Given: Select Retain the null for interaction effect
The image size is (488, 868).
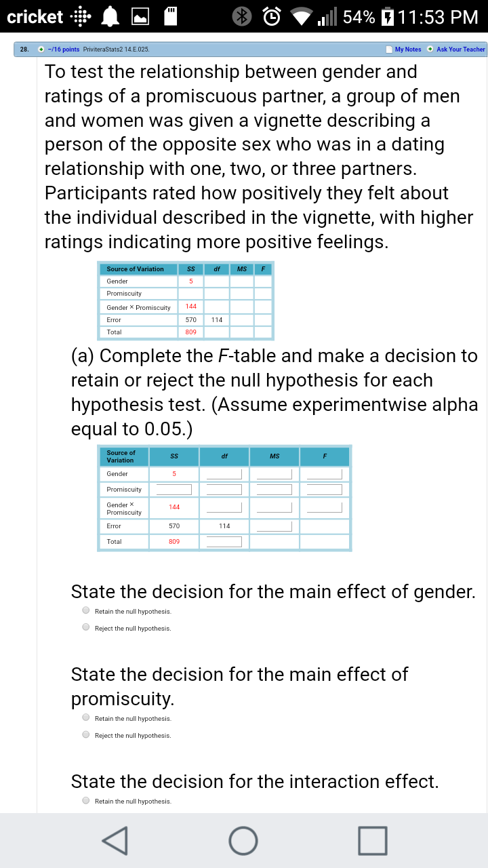Looking at the screenshot, I should click(86, 800).
